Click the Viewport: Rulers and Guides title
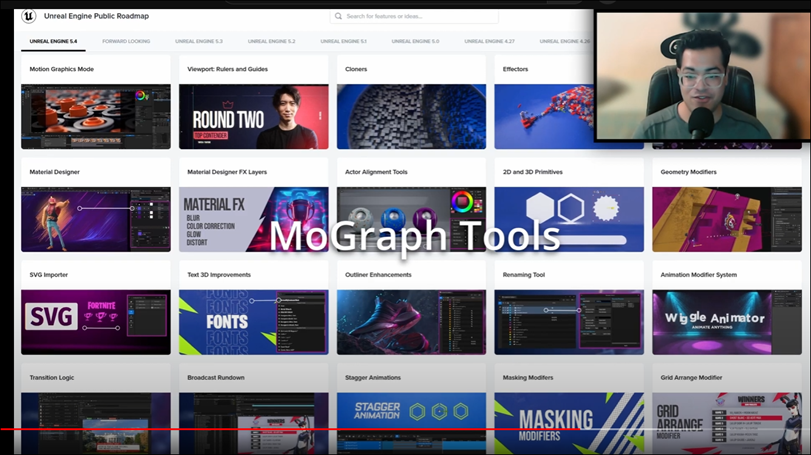The width and height of the screenshot is (811, 455). coord(228,69)
